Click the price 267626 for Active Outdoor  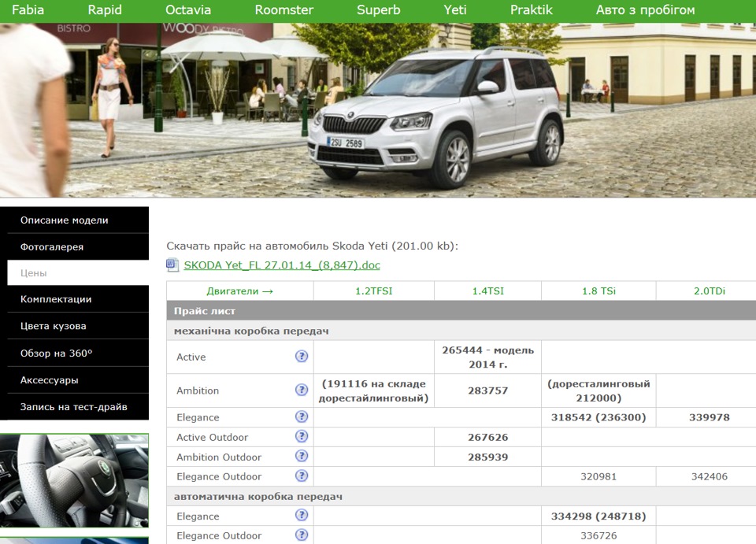[x=488, y=438]
